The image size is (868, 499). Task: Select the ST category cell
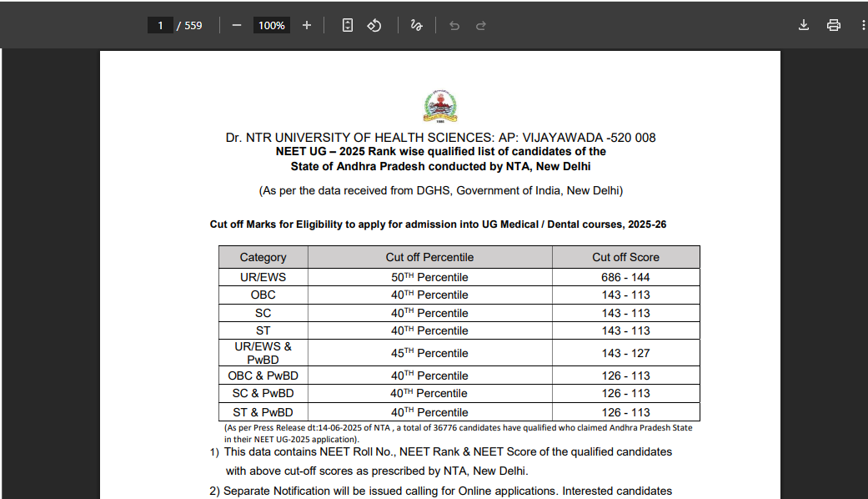(x=263, y=331)
